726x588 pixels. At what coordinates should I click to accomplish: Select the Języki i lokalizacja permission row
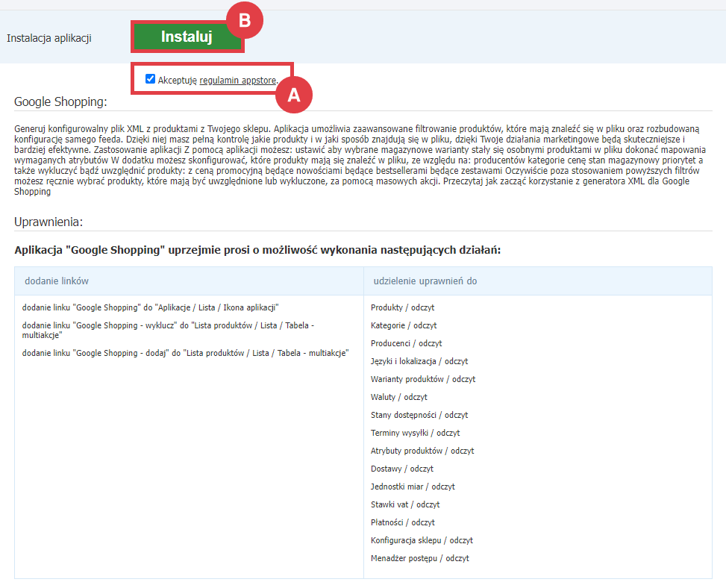(x=419, y=361)
